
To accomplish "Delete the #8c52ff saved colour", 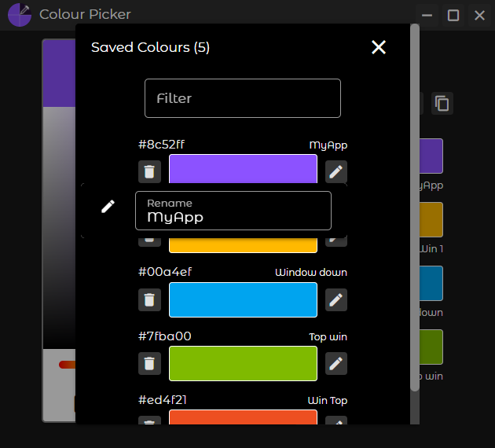I will (149, 171).
